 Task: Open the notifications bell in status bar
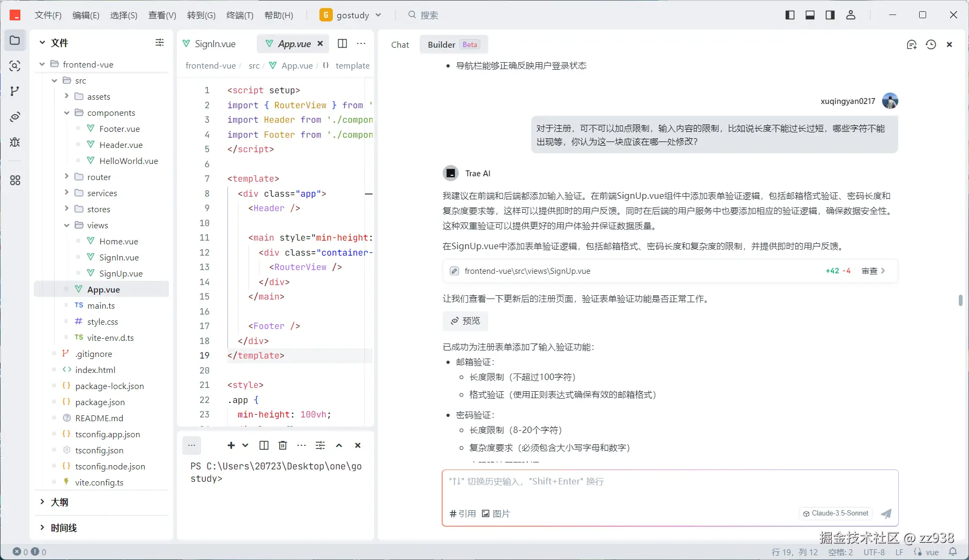click(x=953, y=551)
